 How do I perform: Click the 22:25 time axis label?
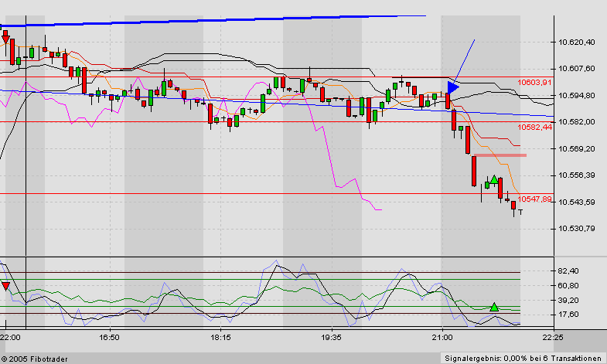click(x=553, y=338)
